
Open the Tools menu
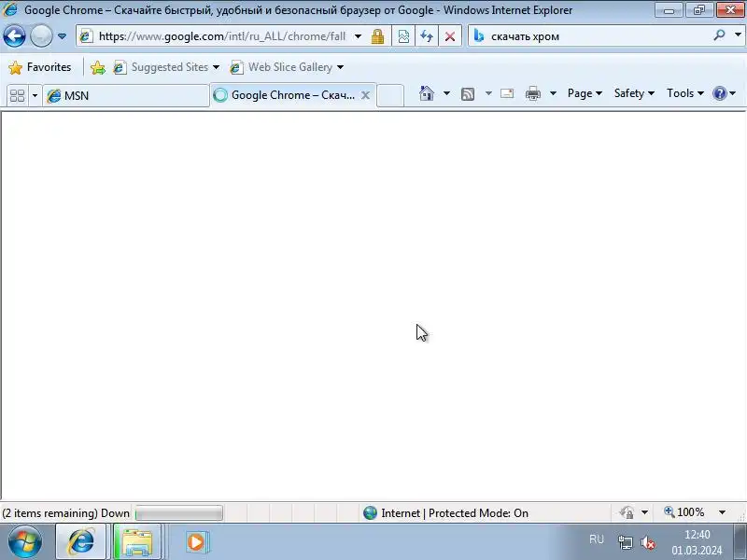tap(685, 93)
